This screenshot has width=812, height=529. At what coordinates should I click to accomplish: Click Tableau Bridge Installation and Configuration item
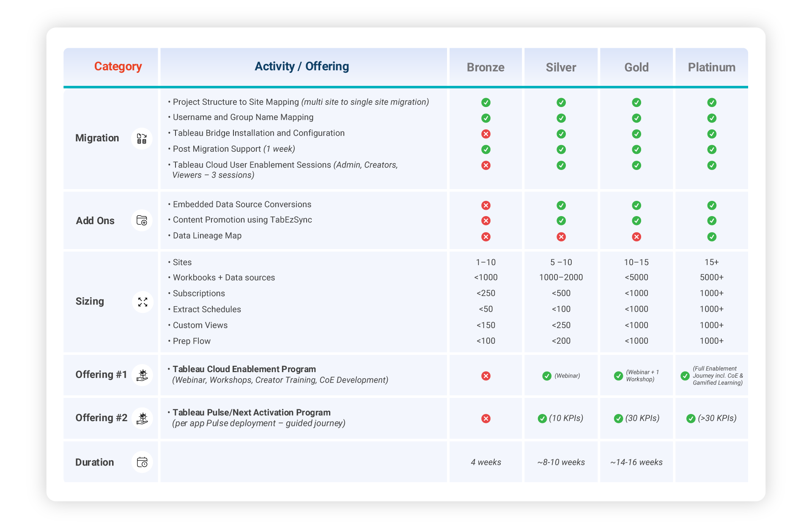(x=257, y=133)
